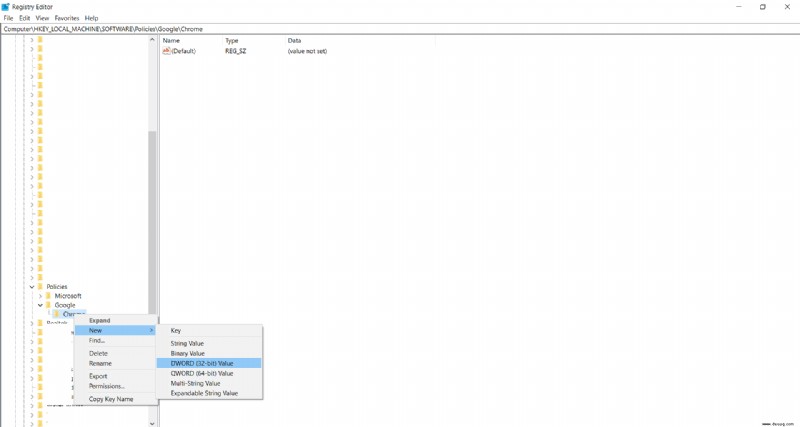Collapse the Google key
Screen dimensions: 800x427
pos(40,305)
